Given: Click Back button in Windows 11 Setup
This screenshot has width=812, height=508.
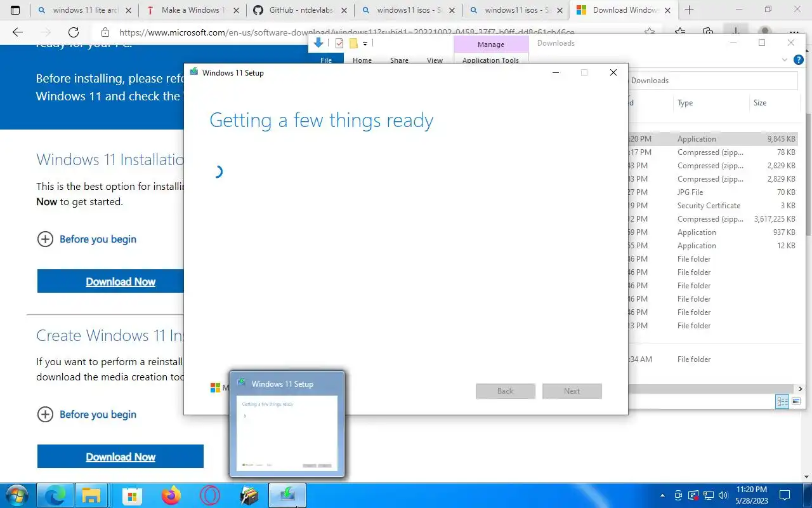Looking at the screenshot, I should tap(506, 391).
